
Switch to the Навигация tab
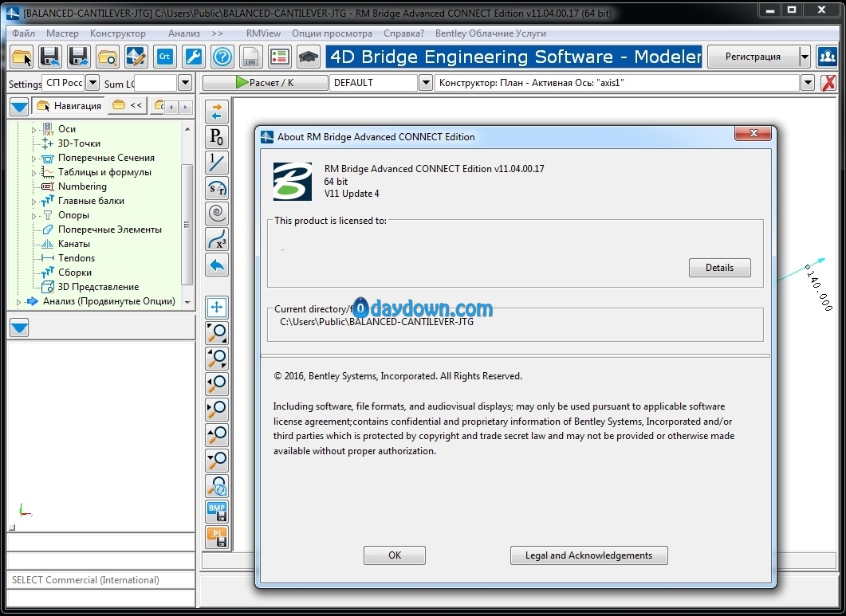point(69,106)
